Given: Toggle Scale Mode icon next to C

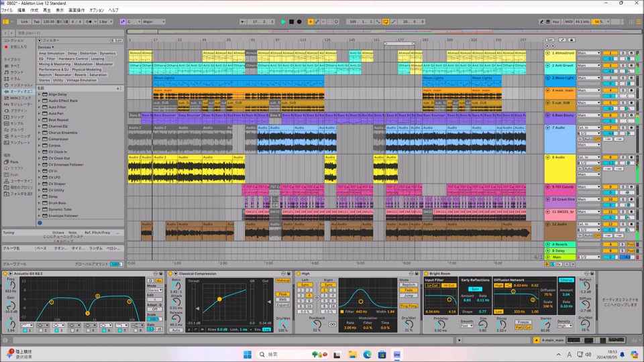Looking at the screenshot, I should click(x=122, y=21).
